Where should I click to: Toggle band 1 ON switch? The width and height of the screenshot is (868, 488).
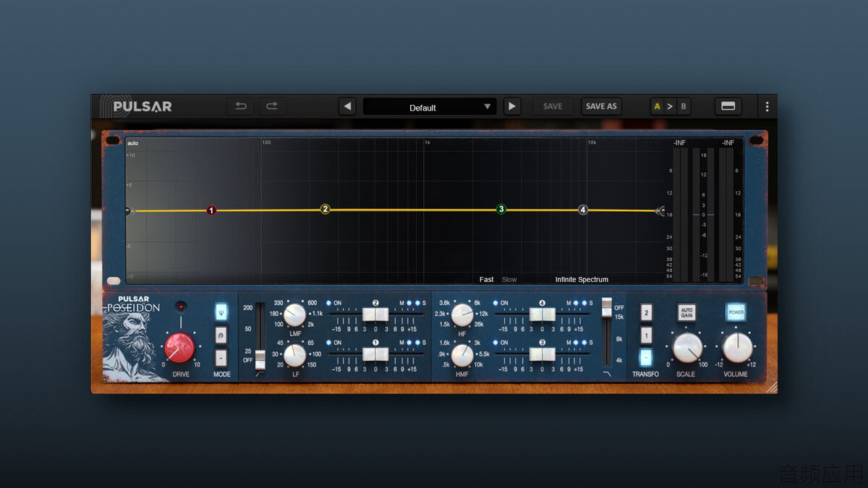tap(328, 343)
